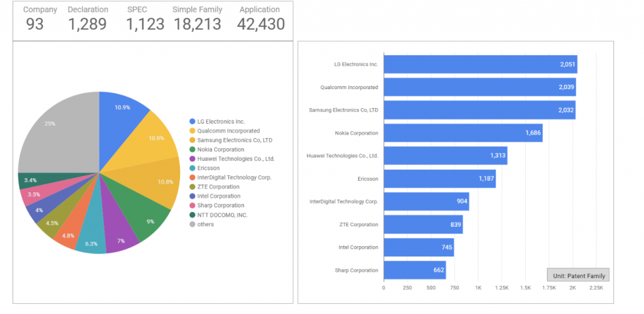Select Huawei Technologies Co., Ltd. legend entry
This screenshot has height=314, width=644.
coord(232,159)
